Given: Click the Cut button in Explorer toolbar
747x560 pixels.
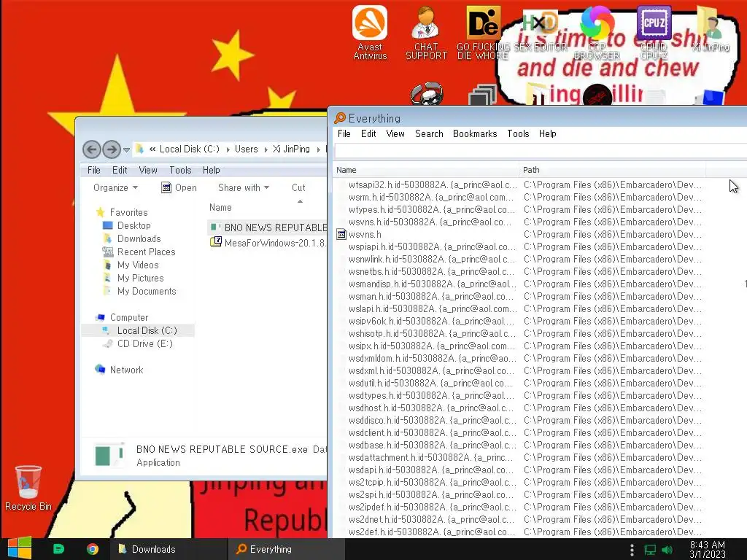Looking at the screenshot, I should [x=298, y=187].
